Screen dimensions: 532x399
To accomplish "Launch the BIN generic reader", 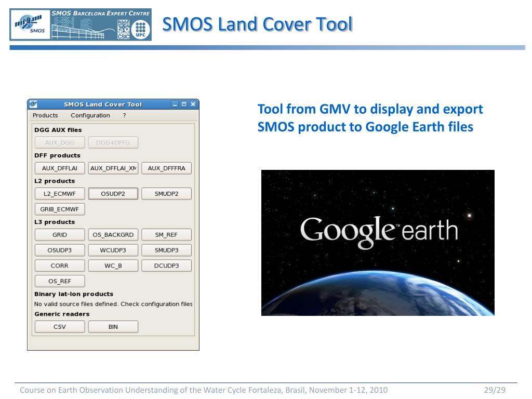I will point(113,327).
